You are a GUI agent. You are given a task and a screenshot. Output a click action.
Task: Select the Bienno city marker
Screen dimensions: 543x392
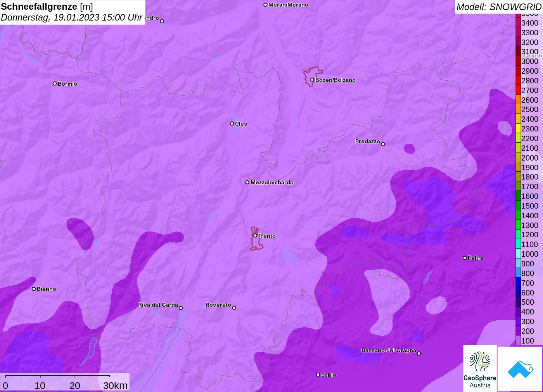click(x=34, y=289)
